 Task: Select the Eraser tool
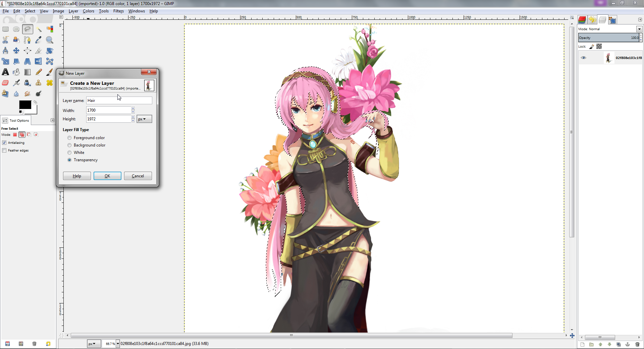[6, 83]
